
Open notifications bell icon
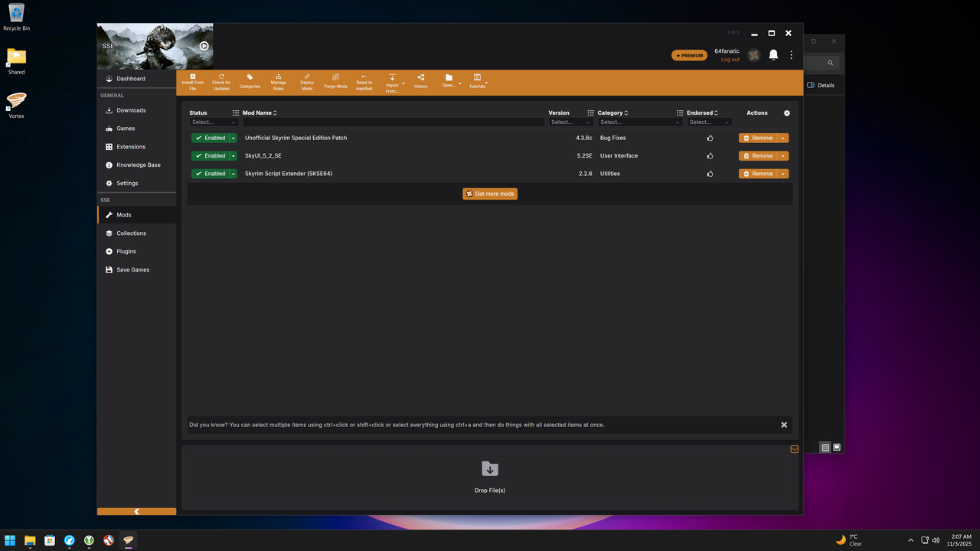(773, 55)
